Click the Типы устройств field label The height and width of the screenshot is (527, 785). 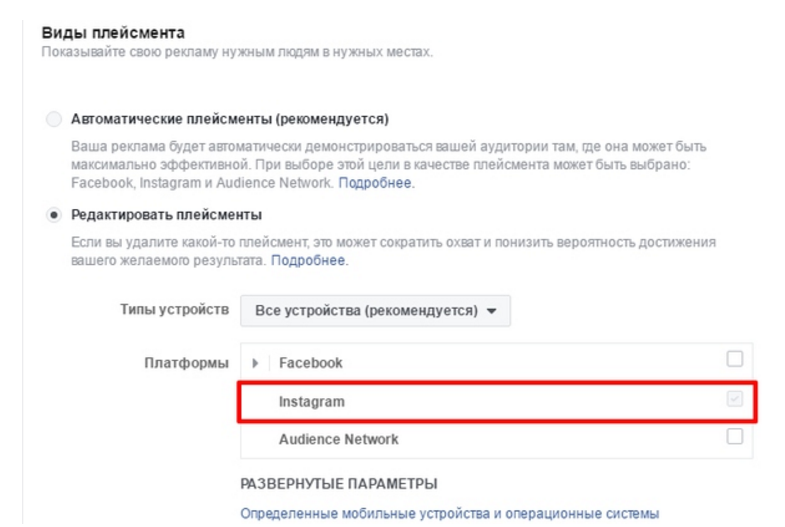174,309
